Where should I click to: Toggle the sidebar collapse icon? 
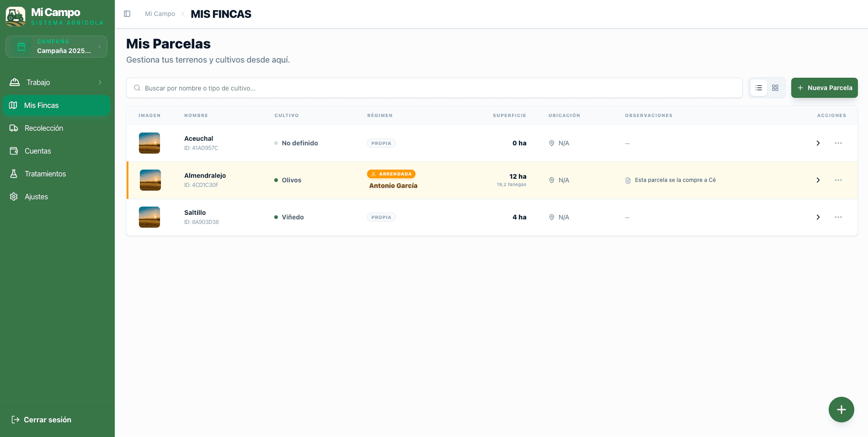click(x=127, y=14)
